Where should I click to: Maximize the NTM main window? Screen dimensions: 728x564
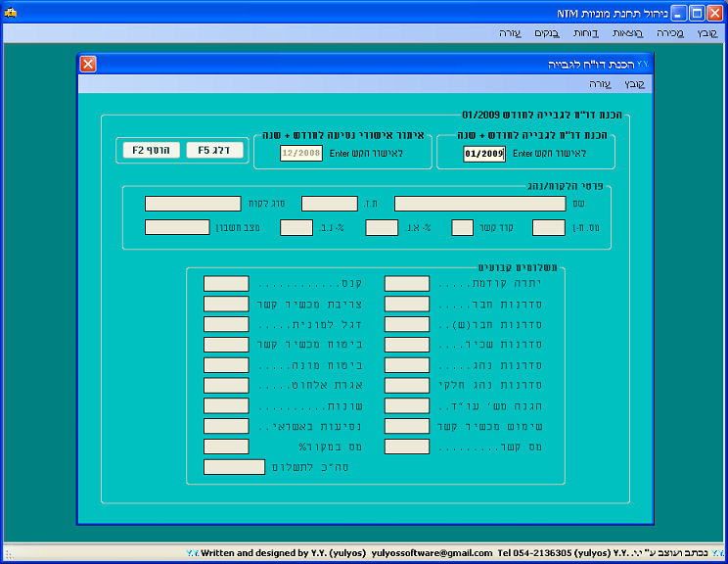[697, 13]
